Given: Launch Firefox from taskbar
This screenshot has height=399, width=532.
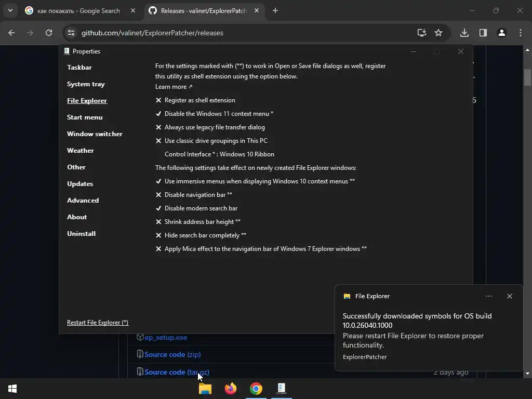Looking at the screenshot, I should [x=231, y=389].
